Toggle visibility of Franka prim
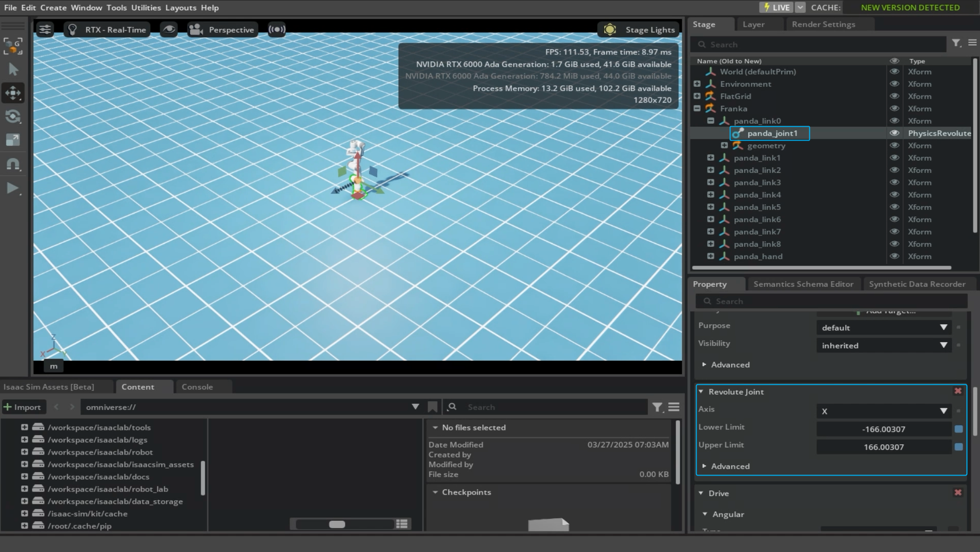Viewport: 980px width, 552px height. (x=894, y=108)
